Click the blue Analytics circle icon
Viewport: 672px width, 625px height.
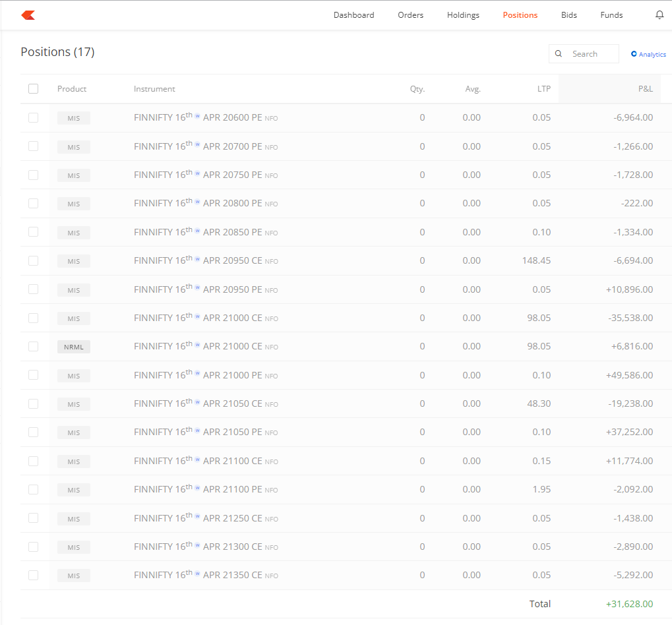tap(634, 54)
